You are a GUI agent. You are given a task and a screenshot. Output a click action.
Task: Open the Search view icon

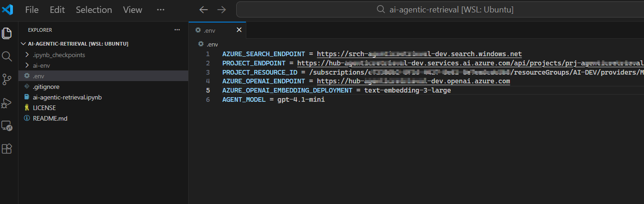(7, 56)
